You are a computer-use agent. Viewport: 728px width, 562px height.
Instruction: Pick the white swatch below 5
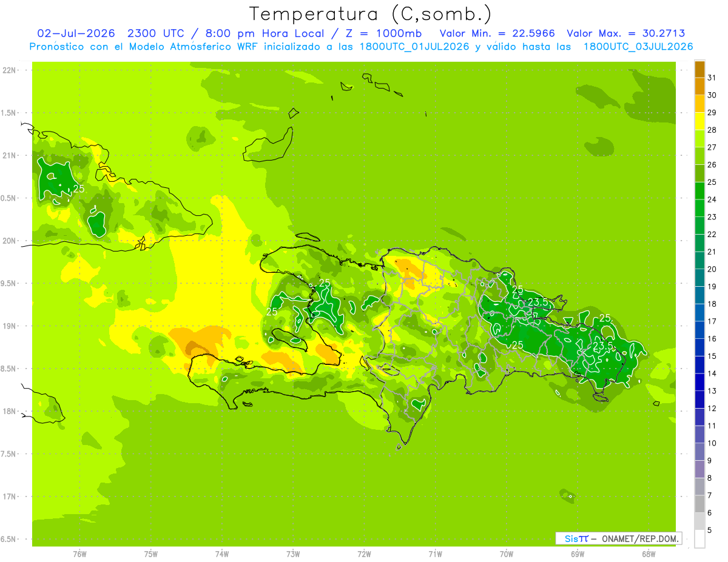click(x=699, y=539)
